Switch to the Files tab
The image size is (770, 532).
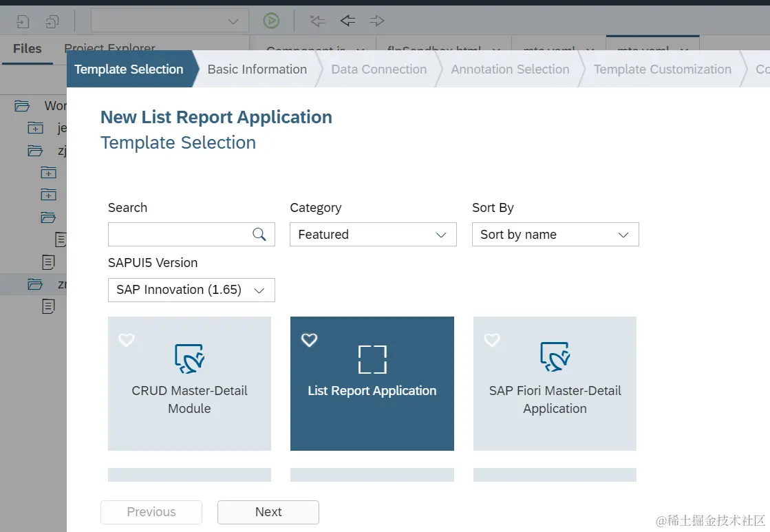[27, 49]
